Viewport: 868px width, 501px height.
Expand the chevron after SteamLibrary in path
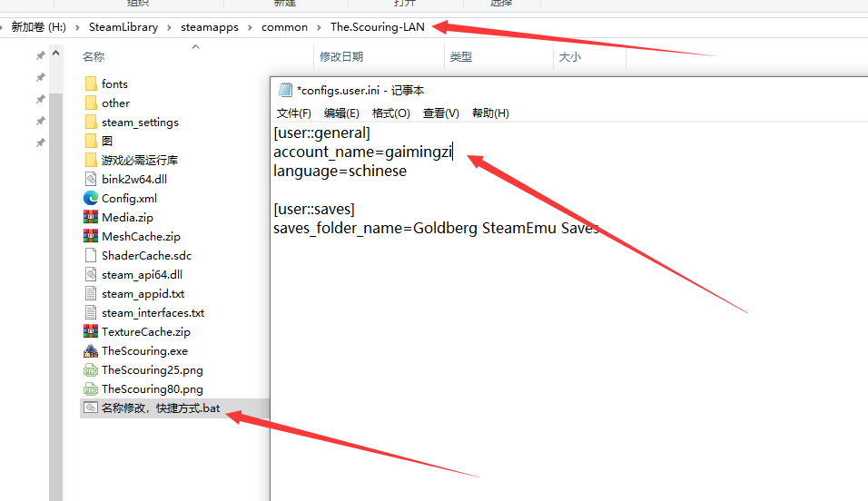(169, 27)
